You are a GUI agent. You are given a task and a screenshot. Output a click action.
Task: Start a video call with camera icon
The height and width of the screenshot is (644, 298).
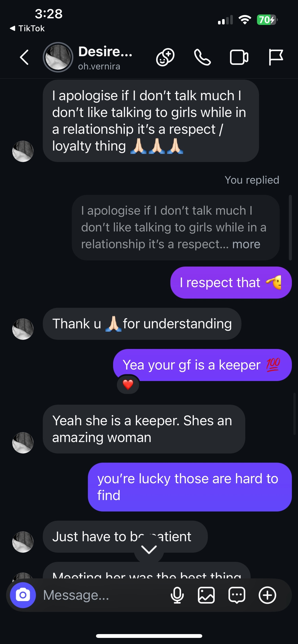point(239,57)
